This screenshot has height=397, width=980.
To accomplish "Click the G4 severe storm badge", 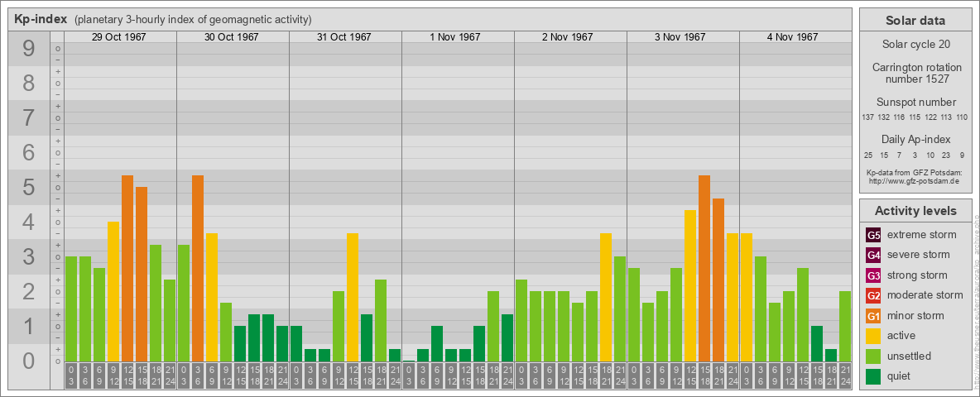I will tap(873, 256).
